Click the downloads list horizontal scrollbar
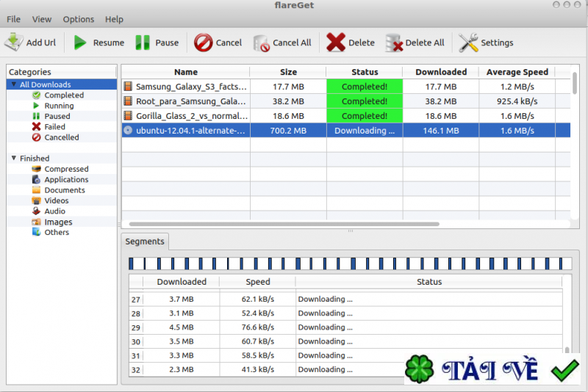 (284, 224)
